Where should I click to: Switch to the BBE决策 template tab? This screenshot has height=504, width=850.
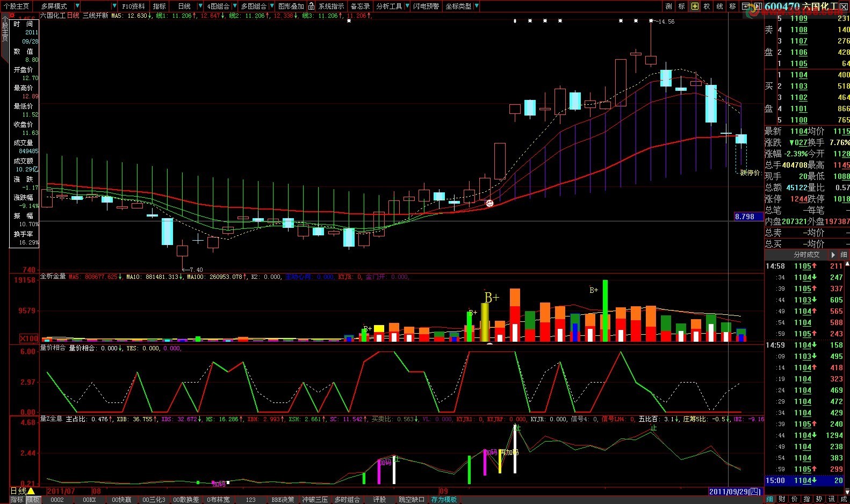click(283, 500)
